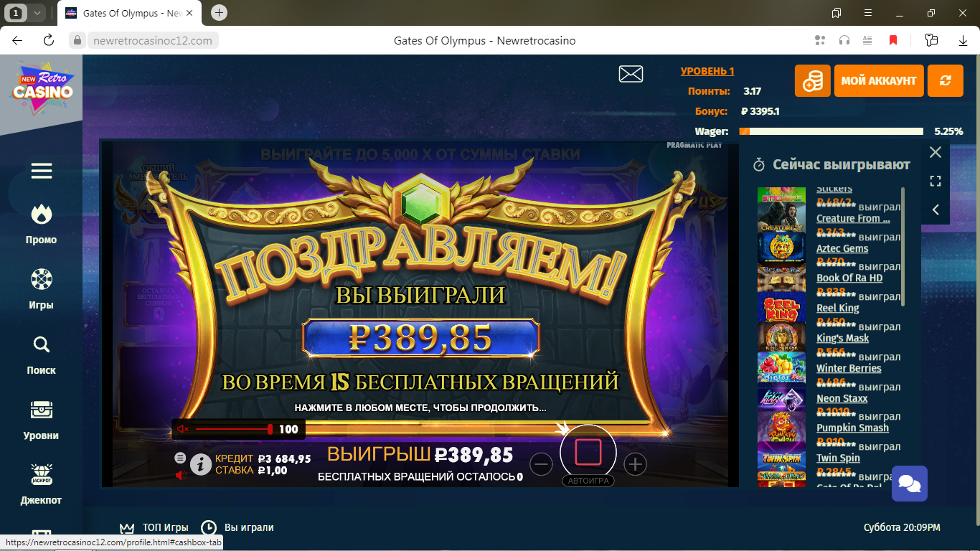Open Creature From game link
The height and width of the screenshot is (551, 980).
pos(853,218)
